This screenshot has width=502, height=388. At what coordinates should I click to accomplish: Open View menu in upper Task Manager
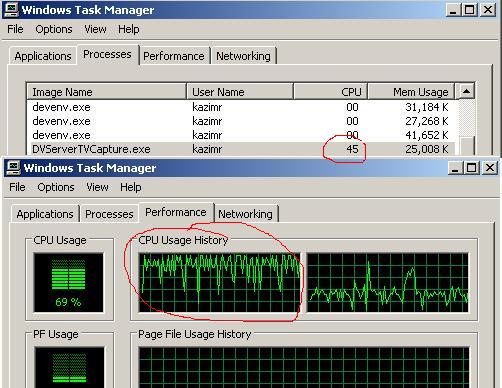[95, 29]
